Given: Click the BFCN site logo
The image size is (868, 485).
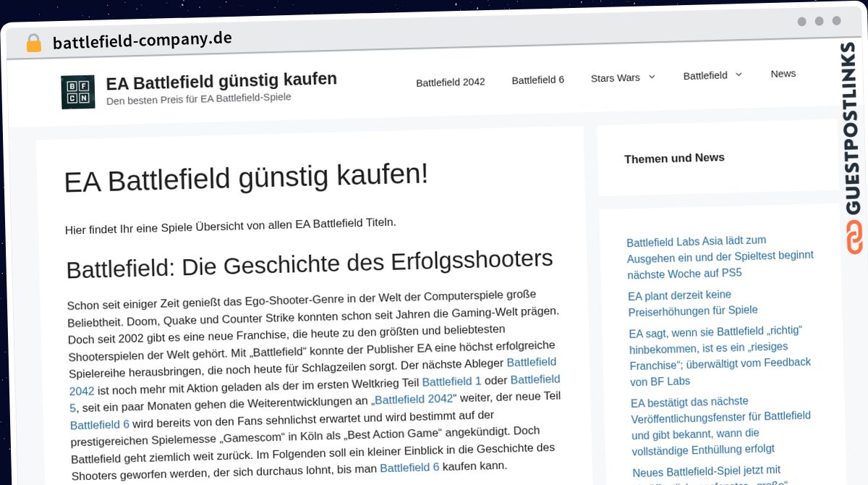Looking at the screenshot, I should pyautogui.click(x=77, y=92).
